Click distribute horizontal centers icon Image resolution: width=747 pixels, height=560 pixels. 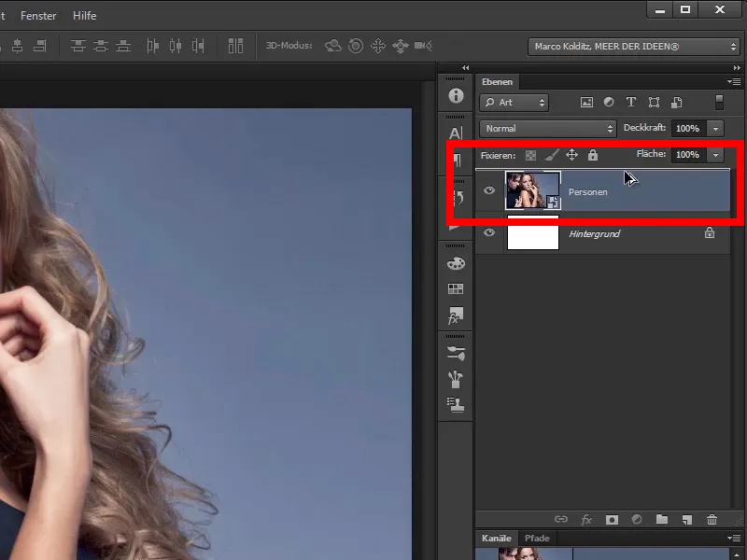point(176,46)
